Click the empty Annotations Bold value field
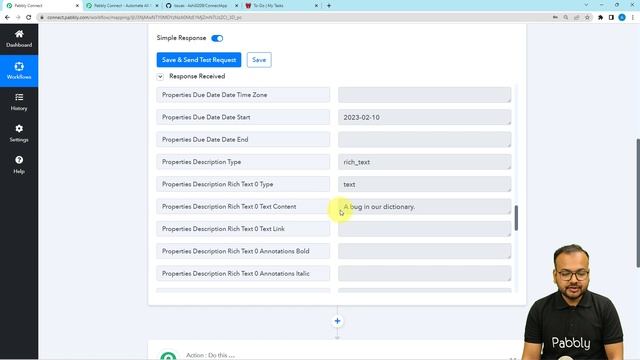Image resolution: width=640 pixels, height=360 pixels. tap(424, 251)
